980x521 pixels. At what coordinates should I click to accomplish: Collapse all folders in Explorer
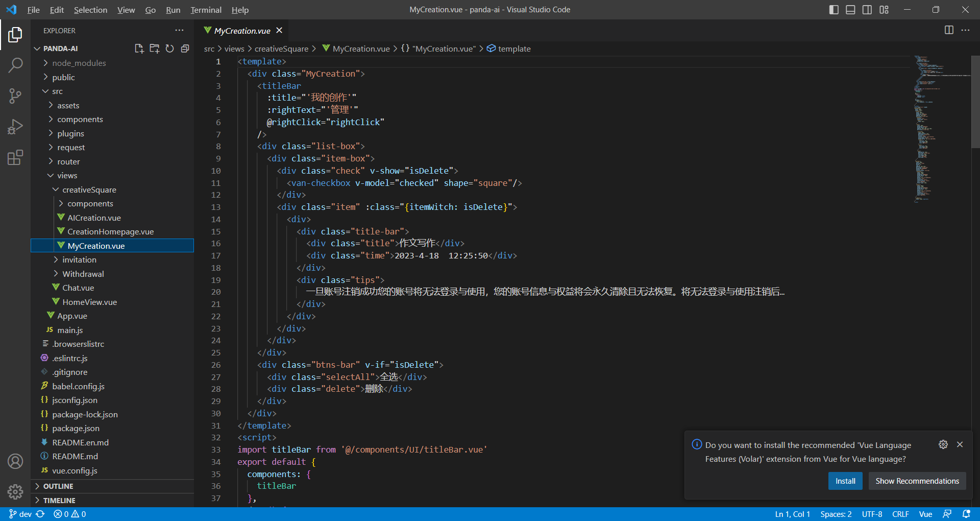coord(185,49)
